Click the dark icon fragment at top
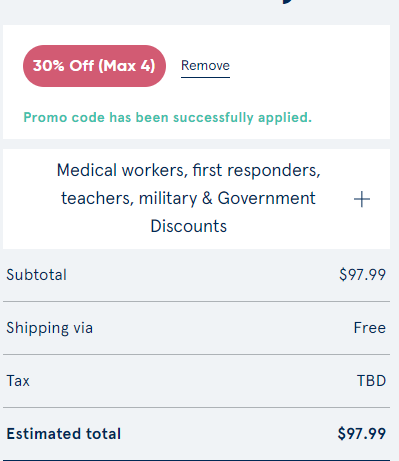This screenshot has height=461, width=399. [x=287, y=2]
